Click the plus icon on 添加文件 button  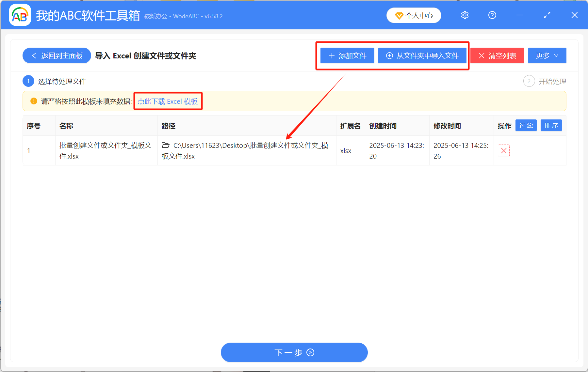pyautogui.click(x=331, y=55)
